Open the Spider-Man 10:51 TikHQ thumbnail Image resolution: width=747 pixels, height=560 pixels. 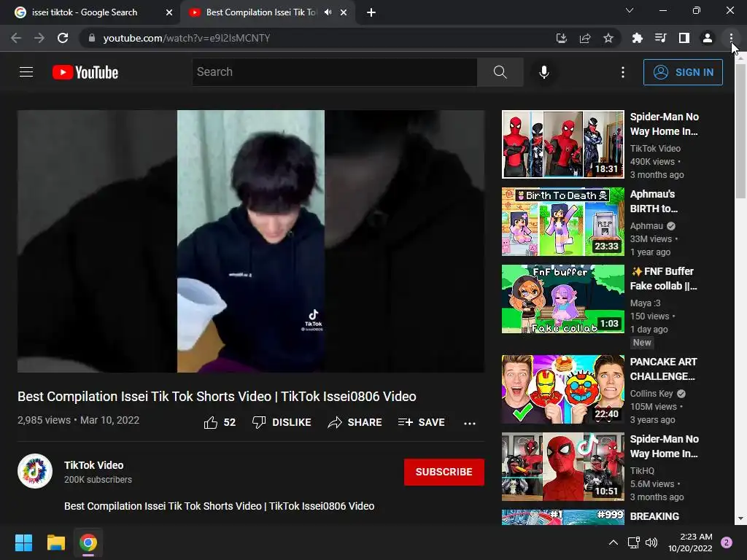click(562, 467)
